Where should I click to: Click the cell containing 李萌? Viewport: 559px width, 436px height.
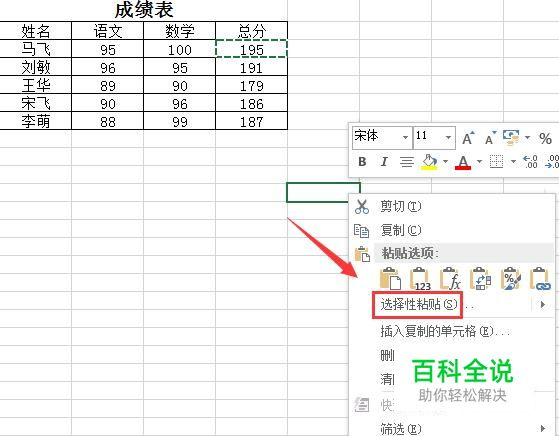click(36, 121)
